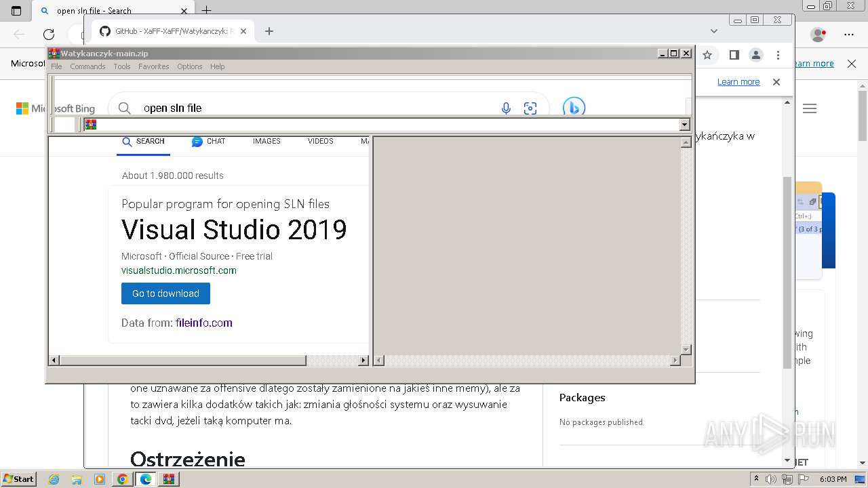Image resolution: width=868 pixels, height=488 pixels.
Task: Switch to Edge via its taskbar icon
Action: click(146, 479)
